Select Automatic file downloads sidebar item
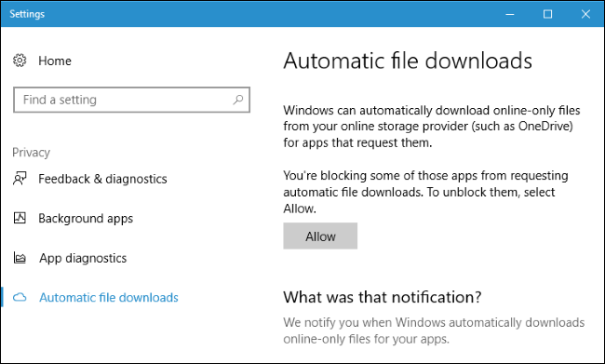The width and height of the screenshot is (605, 364). pos(109,298)
